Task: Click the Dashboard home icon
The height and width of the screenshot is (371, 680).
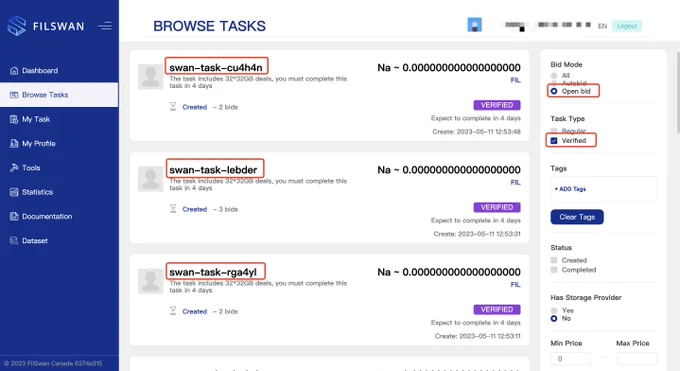Action: (14, 70)
